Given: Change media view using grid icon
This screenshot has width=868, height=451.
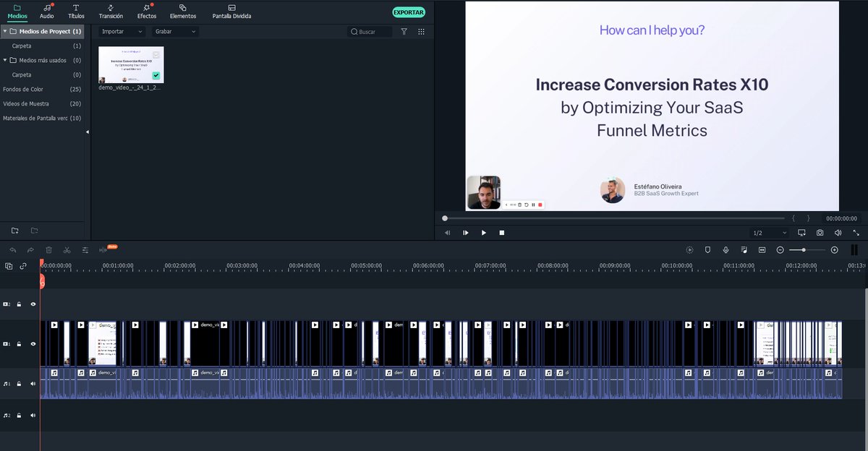Looking at the screenshot, I should [421, 32].
